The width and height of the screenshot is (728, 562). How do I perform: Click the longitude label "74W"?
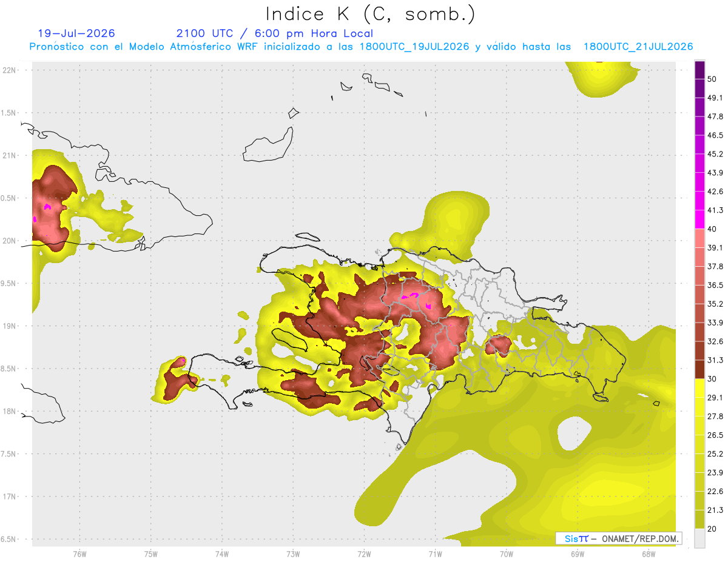coord(222,554)
